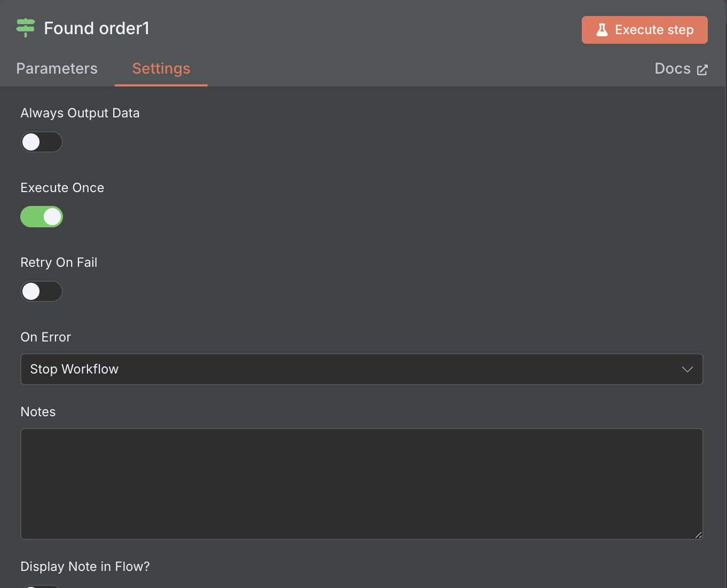This screenshot has width=727, height=588.
Task: Disable the Execute Once switch
Action: click(42, 217)
